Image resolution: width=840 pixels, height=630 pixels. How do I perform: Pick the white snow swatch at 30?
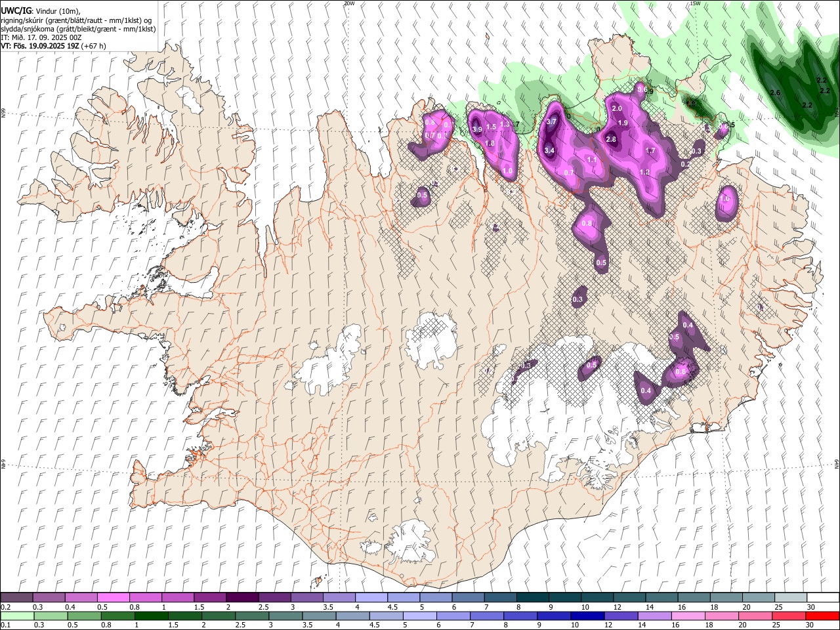(823, 598)
